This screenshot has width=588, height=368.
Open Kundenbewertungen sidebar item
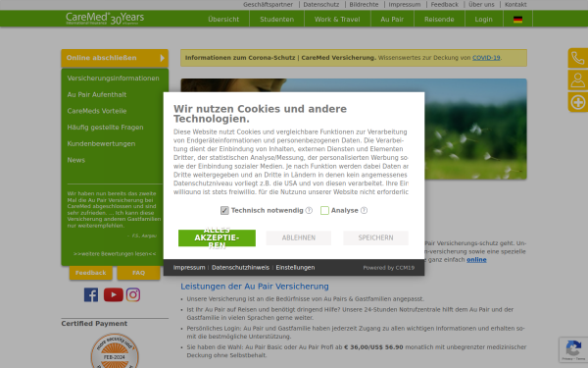[x=101, y=144]
